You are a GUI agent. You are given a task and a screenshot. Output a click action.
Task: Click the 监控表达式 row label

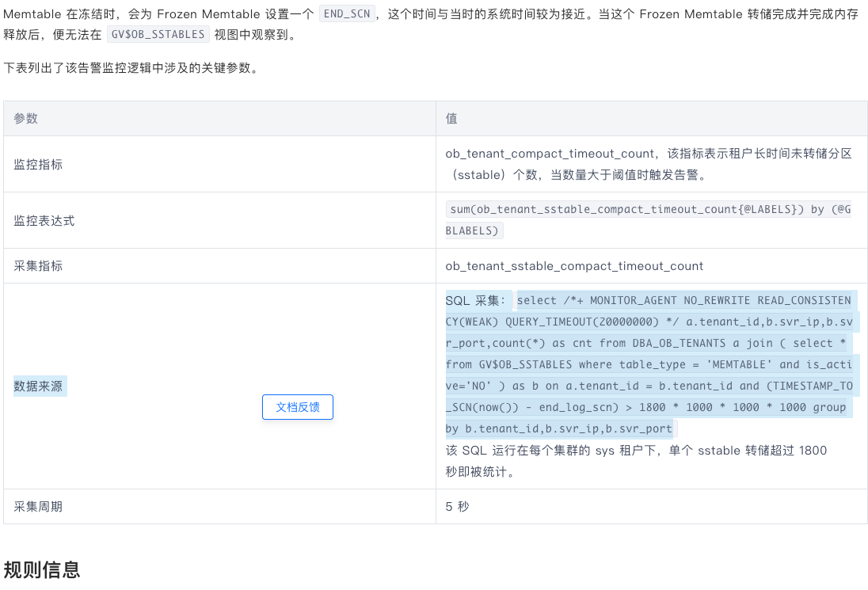tap(44, 221)
